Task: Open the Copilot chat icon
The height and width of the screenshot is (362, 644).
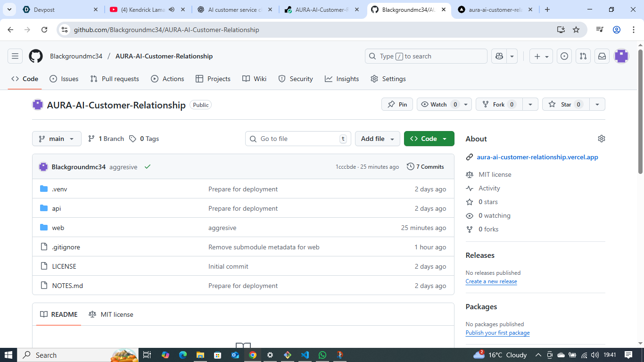Action: tap(499, 56)
